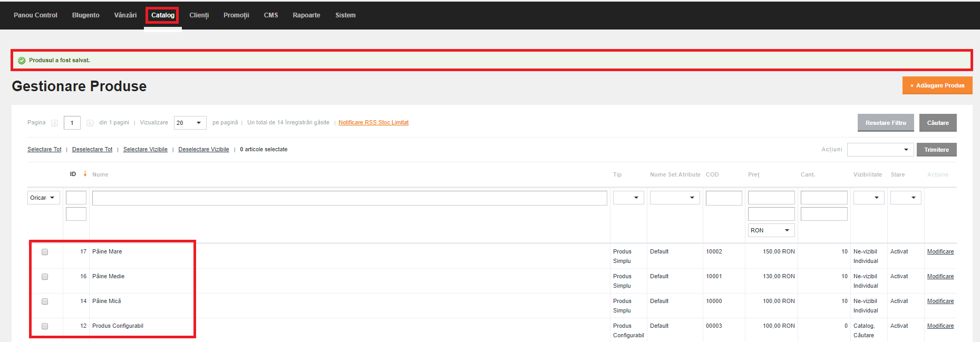
Task: Click the Deselectare Vizibile link
Action: tap(203, 150)
